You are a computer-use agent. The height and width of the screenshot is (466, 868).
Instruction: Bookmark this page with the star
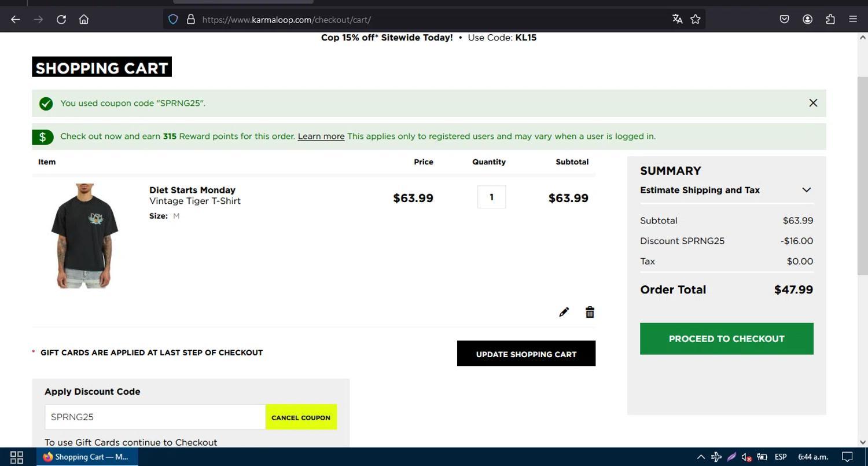[696, 19]
